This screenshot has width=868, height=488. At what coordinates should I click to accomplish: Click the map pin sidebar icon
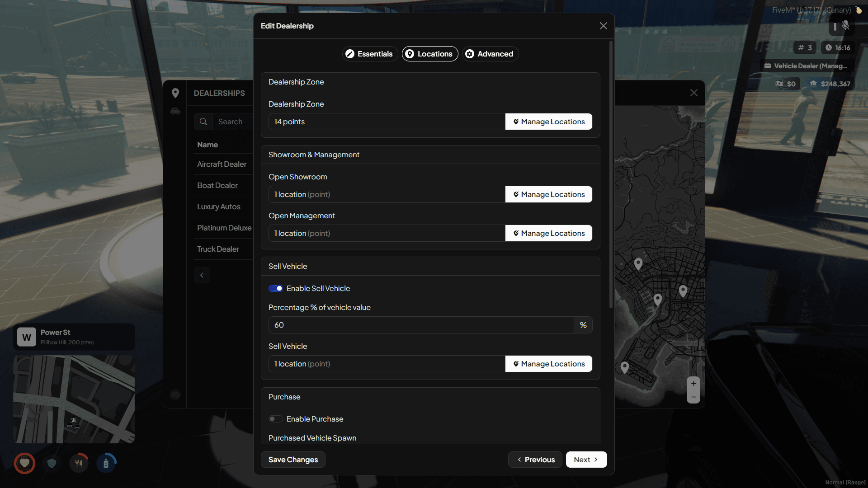[175, 93]
